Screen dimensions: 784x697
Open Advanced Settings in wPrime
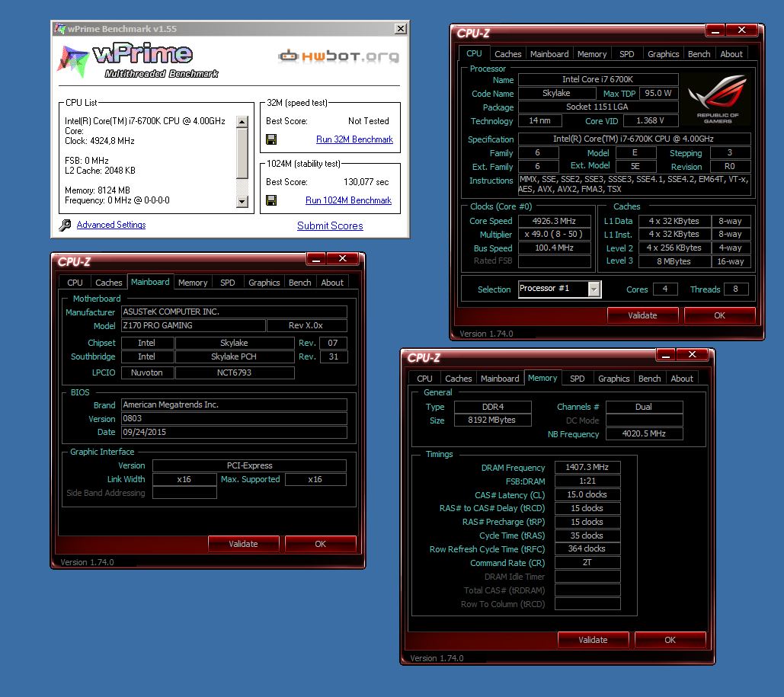(x=111, y=225)
